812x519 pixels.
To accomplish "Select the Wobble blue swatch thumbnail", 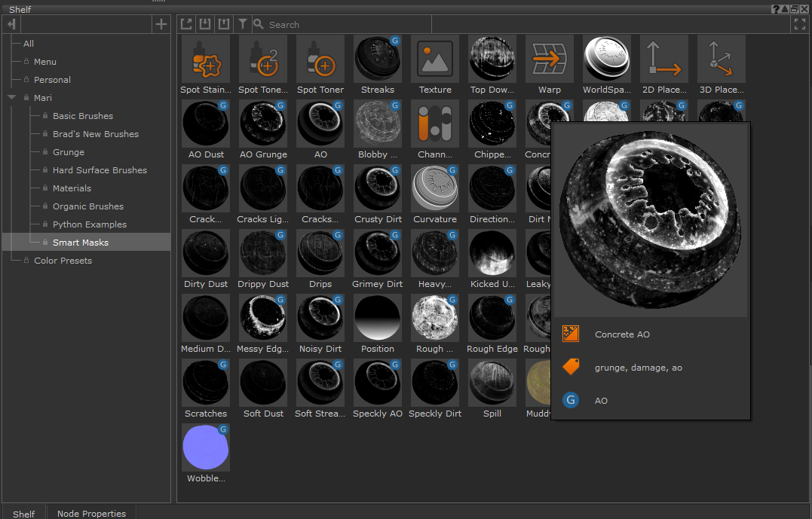I will coord(206,447).
